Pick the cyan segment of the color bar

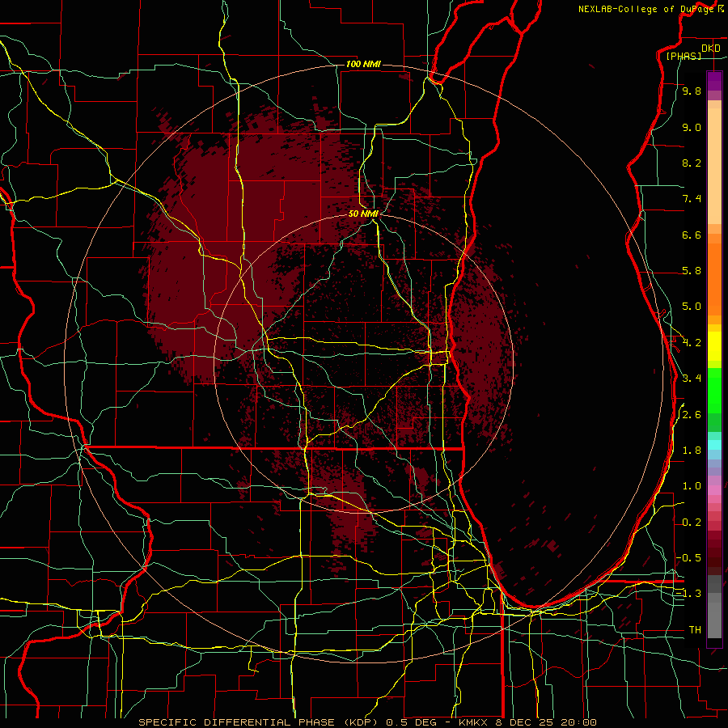(x=714, y=445)
